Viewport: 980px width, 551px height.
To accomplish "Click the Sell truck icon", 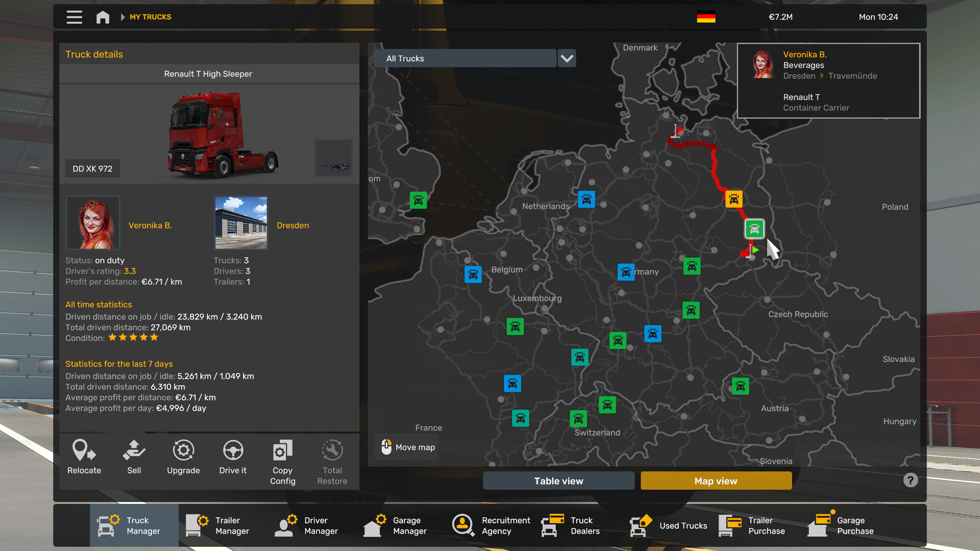I will 134,458.
